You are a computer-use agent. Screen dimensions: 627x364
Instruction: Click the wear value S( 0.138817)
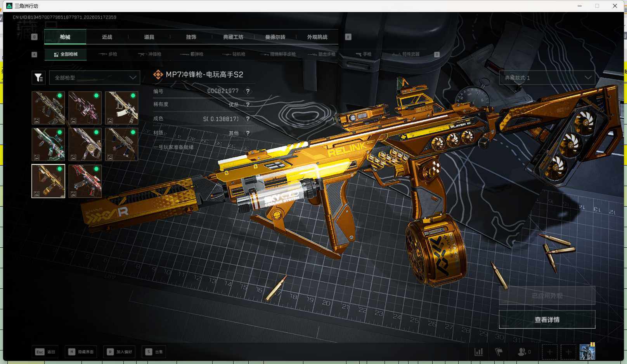[221, 119]
